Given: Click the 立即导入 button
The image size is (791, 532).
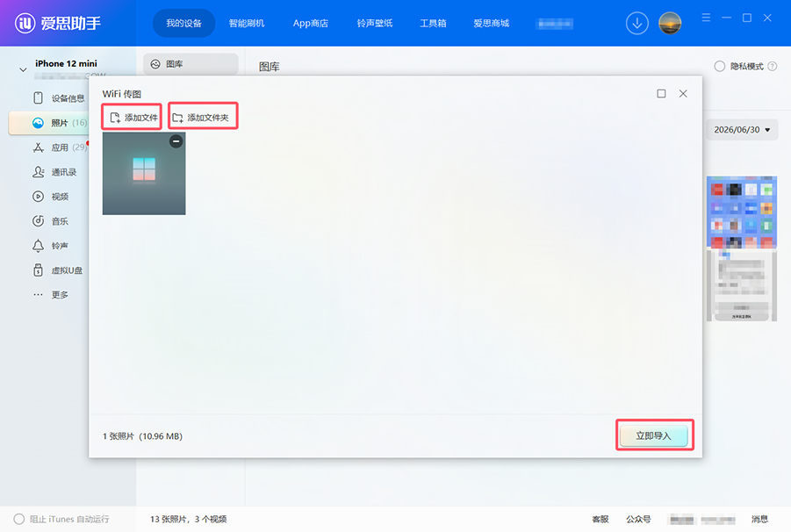Looking at the screenshot, I should pyautogui.click(x=654, y=435).
